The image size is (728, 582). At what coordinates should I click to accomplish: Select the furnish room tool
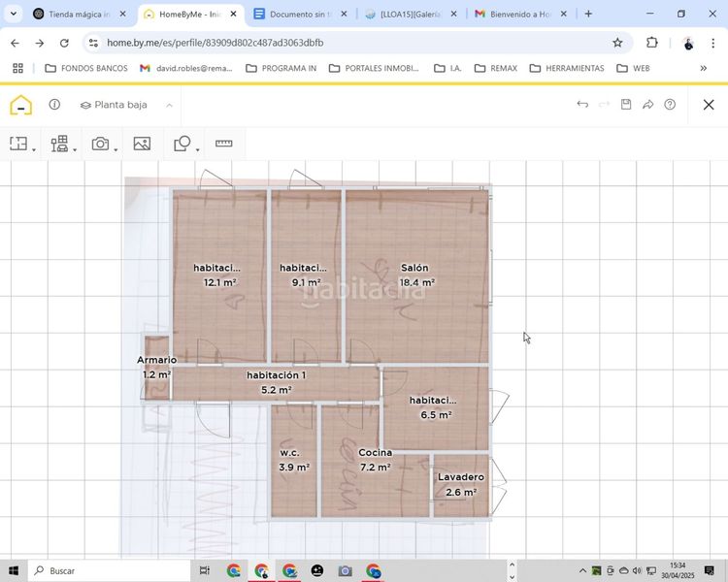pos(59,144)
